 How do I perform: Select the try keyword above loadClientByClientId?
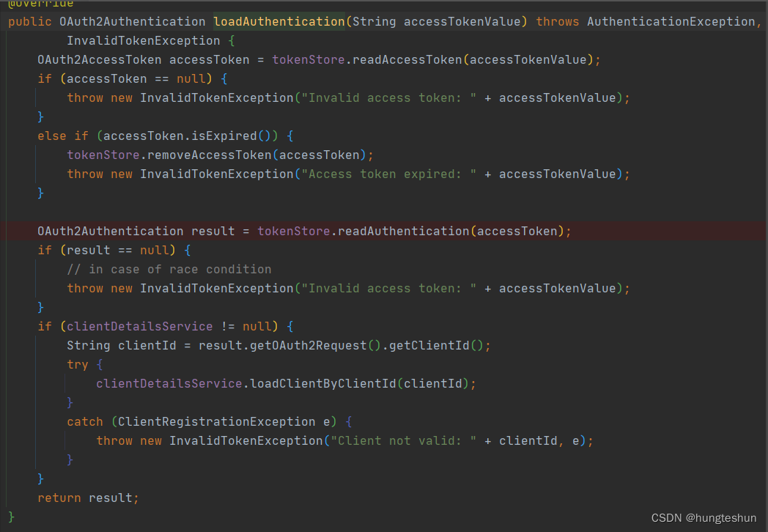tap(76, 364)
